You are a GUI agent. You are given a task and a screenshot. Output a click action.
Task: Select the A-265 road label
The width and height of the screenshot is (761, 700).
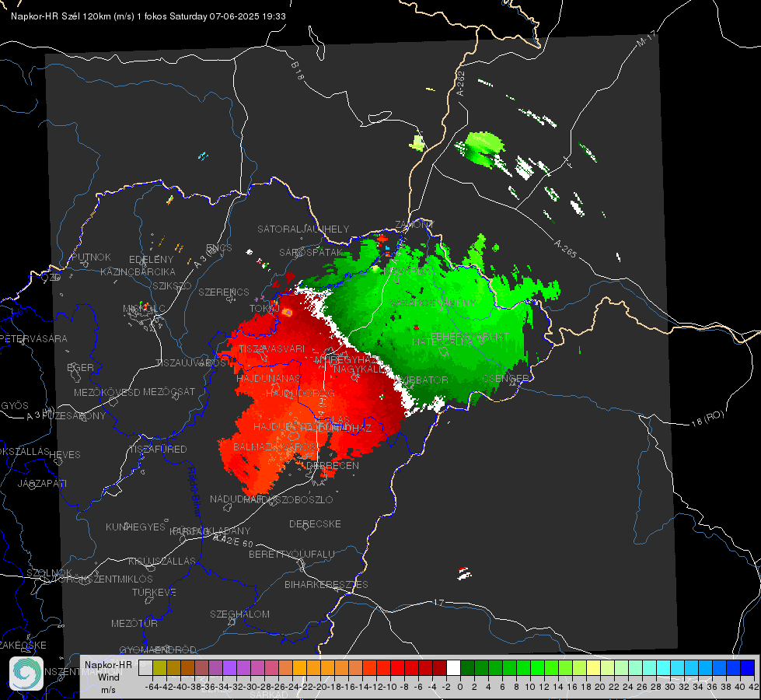pyautogui.click(x=565, y=249)
